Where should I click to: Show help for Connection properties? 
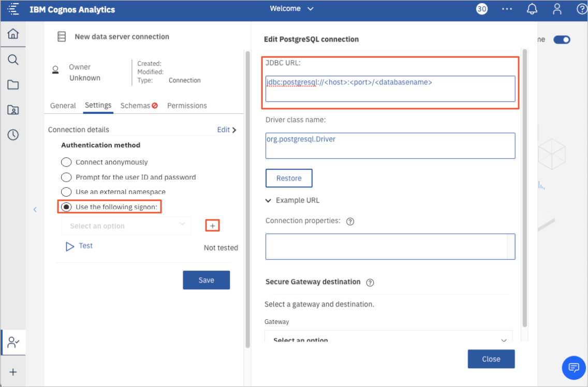pyautogui.click(x=350, y=221)
